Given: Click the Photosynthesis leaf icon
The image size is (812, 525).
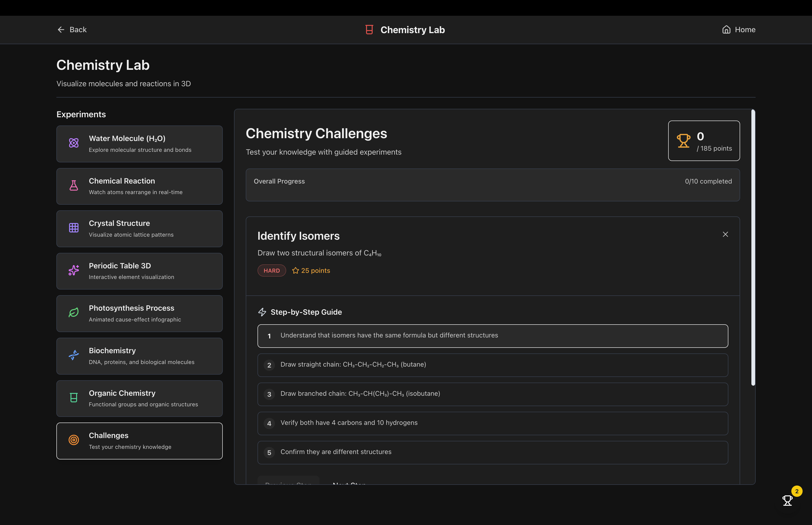Looking at the screenshot, I should (x=74, y=313).
